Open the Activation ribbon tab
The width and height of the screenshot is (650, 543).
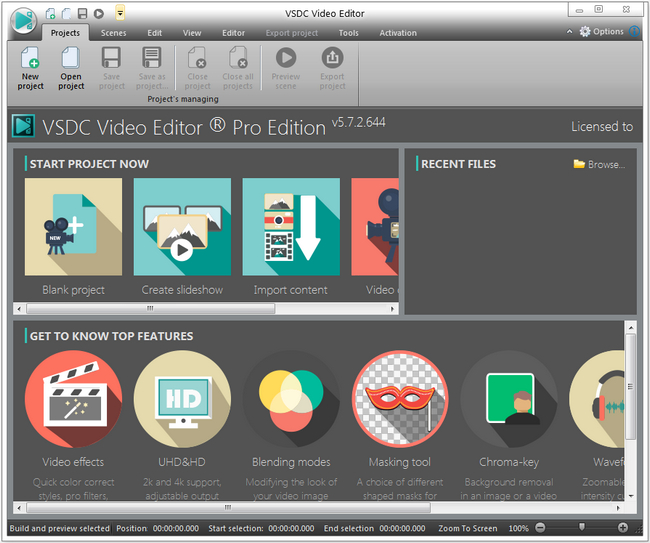[398, 33]
